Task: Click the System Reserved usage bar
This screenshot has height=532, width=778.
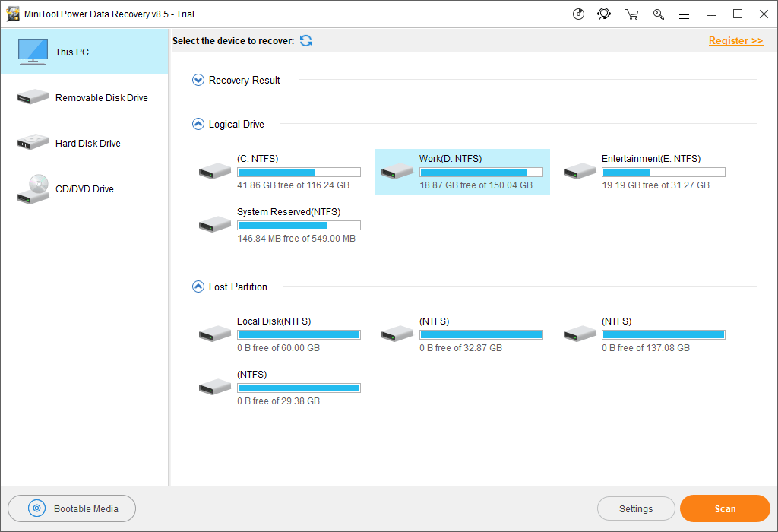Action: tap(299, 225)
